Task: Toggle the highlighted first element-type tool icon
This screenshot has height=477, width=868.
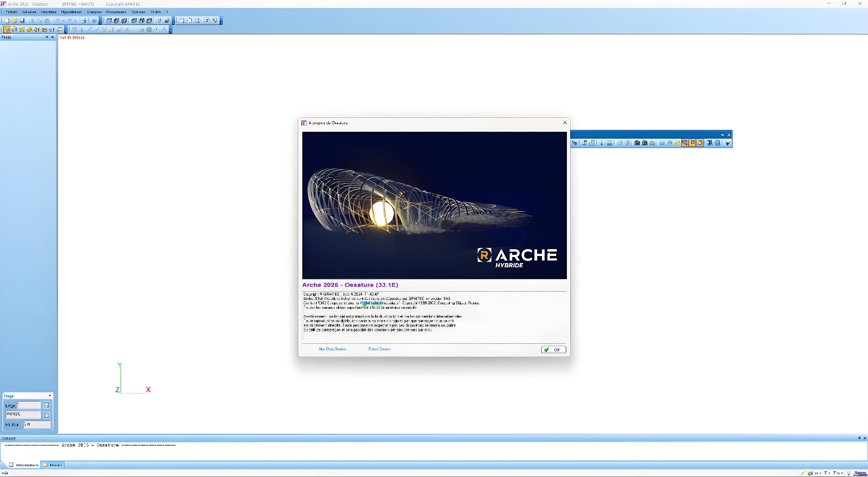Action: (x=7, y=29)
